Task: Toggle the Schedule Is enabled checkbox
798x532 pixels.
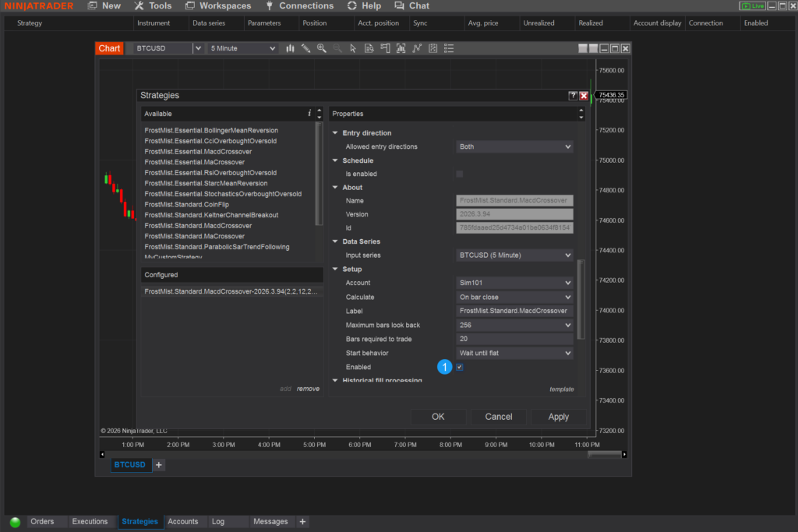Action: [460, 174]
